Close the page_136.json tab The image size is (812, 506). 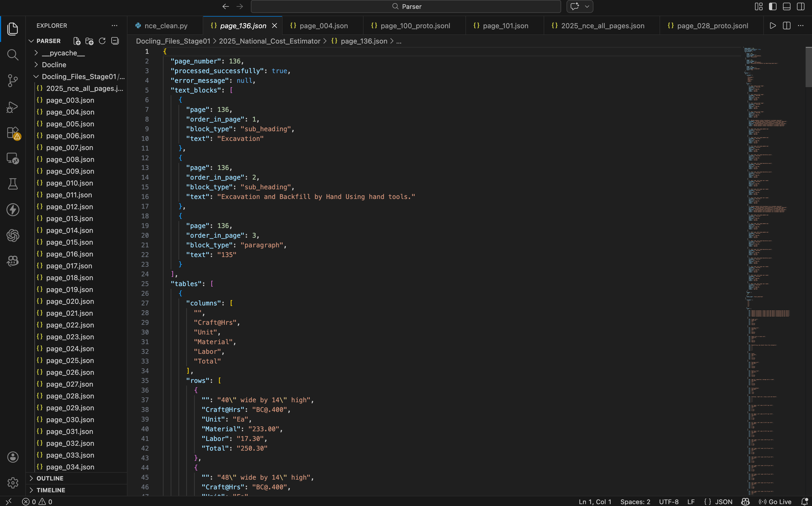274,26
